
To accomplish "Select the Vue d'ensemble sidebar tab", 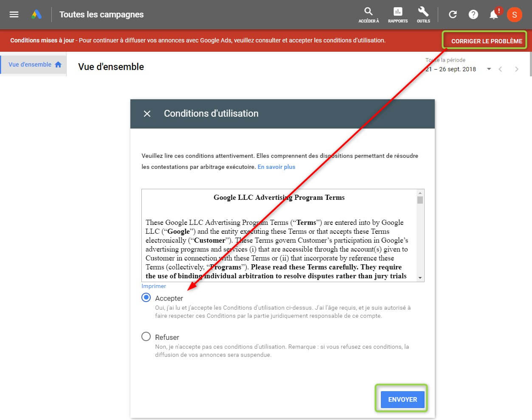I will click(x=34, y=64).
